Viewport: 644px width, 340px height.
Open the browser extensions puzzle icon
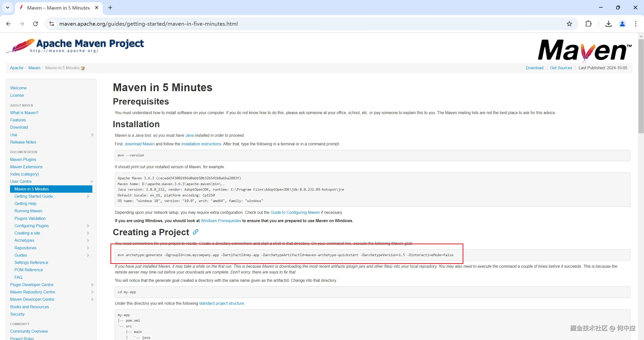[588, 24]
